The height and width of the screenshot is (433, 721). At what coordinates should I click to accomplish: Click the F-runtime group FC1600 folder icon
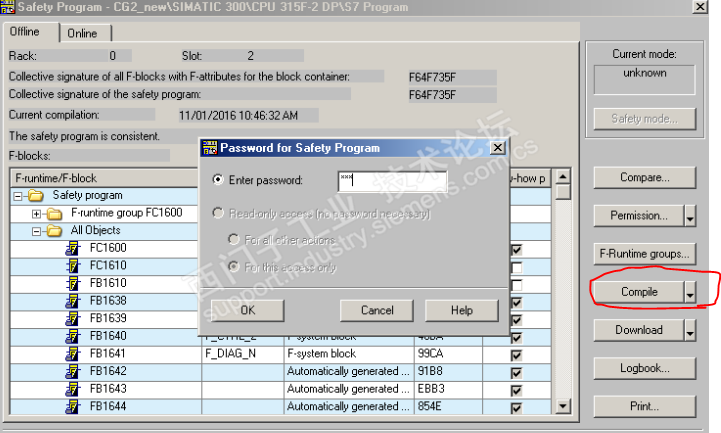(55, 214)
